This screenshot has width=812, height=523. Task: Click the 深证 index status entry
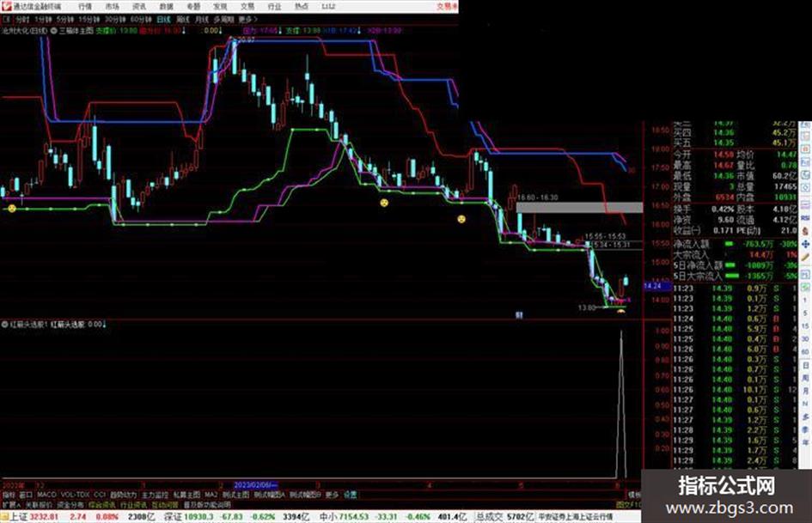pyautogui.click(x=235, y=517)
